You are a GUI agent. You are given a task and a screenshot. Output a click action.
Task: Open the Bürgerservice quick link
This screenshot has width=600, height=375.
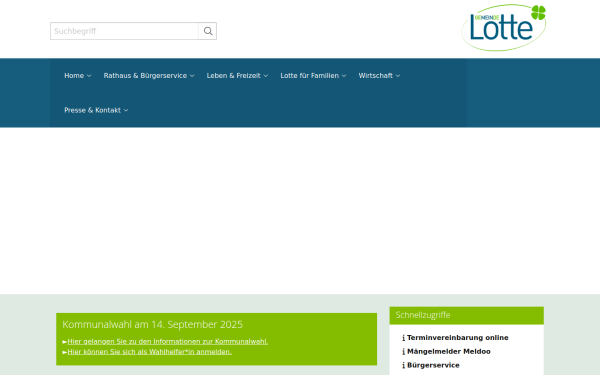(433, 365)
